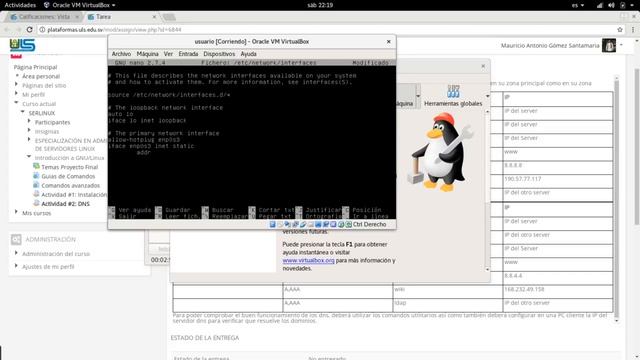This screenshot has width=640, height=360.
Task: Click the audio status icon in VM bar
Action: [x=288, y=224]
